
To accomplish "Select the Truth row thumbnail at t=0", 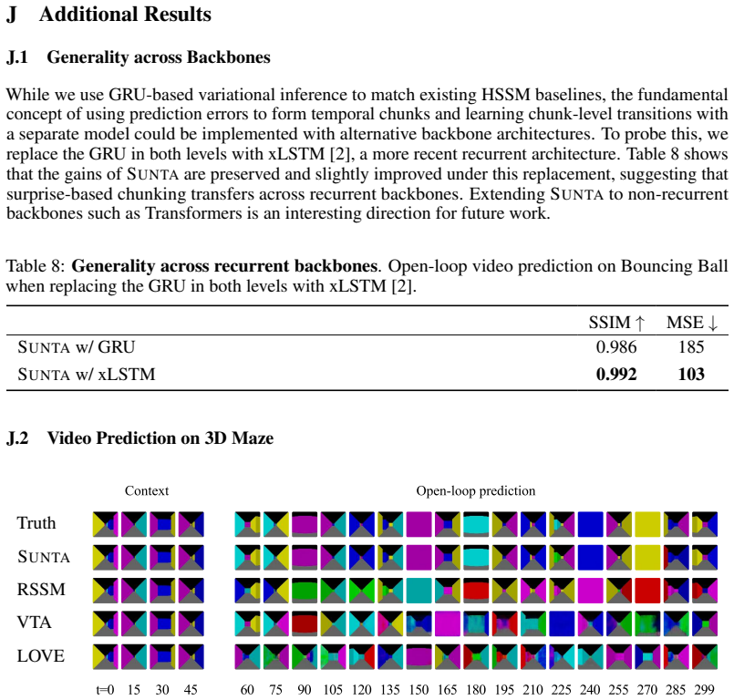I will [x=106, y=524].
